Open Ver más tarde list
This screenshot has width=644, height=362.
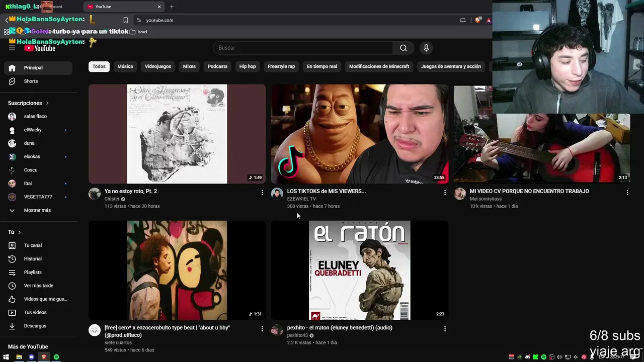tap(38, 286)
